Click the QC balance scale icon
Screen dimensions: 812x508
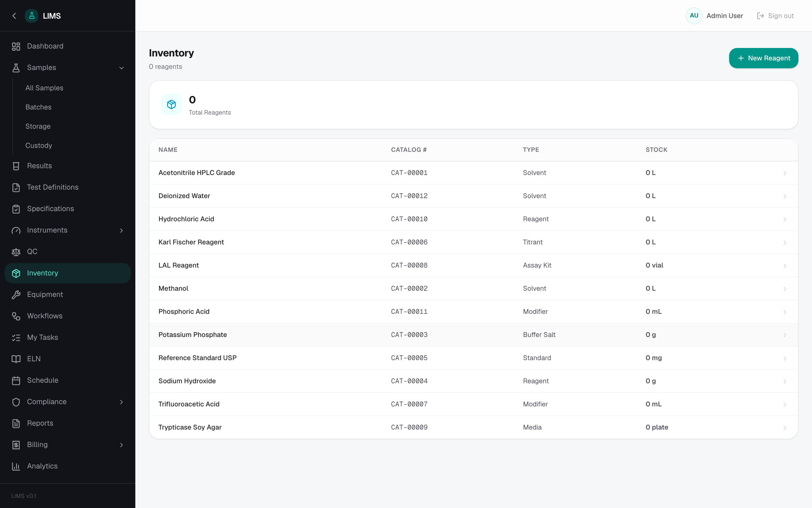[16, 252]
